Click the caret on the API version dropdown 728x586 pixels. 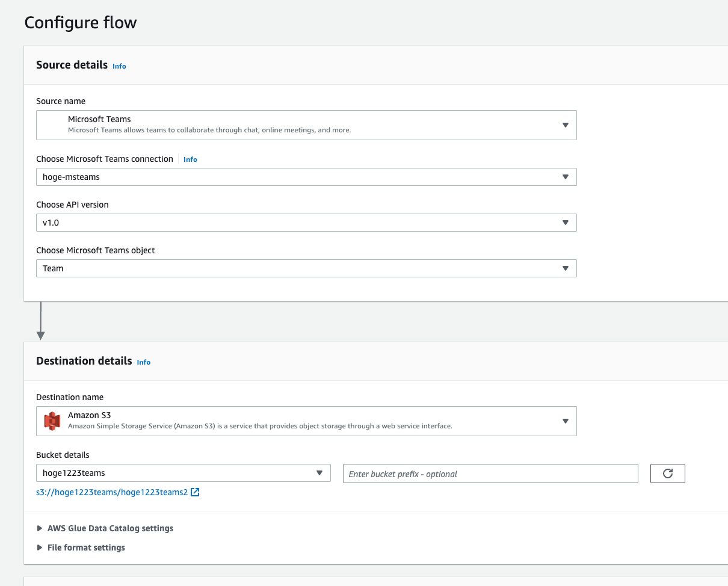click(x=565, y=222)
